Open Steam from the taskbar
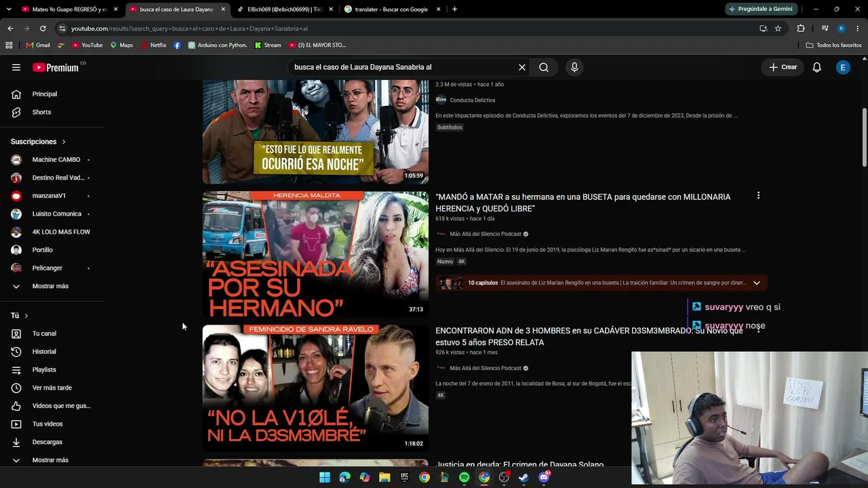Viewport: 868px width, 488px height. (524, 477)
